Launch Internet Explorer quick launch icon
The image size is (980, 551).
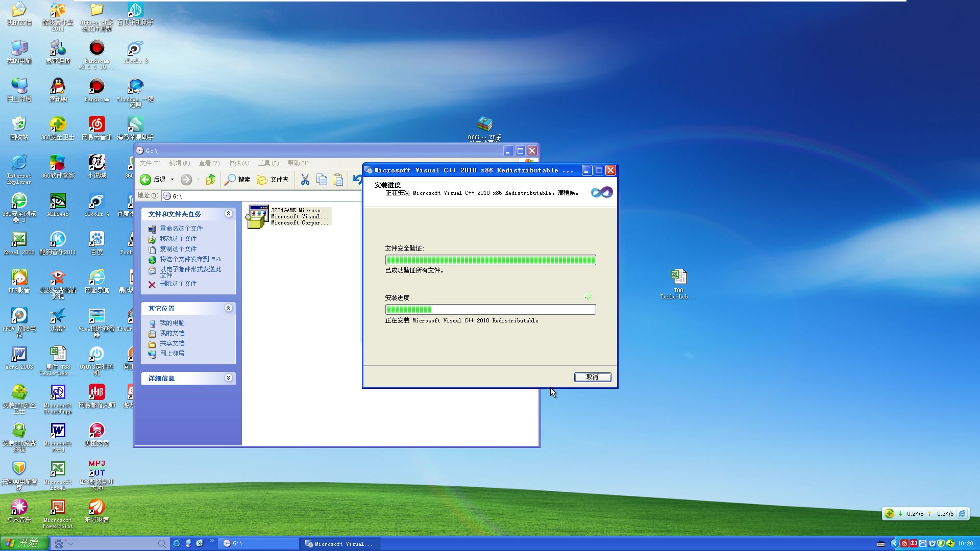click(176, 544)
